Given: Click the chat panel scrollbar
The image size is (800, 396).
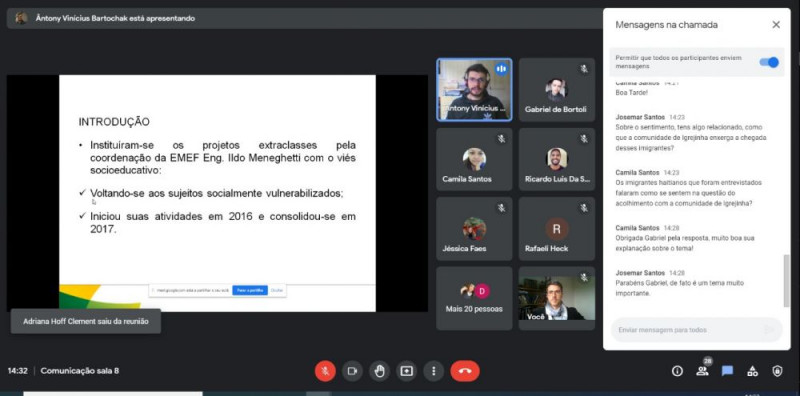Looking at the screenshot, I should click(x=786, y=281).
